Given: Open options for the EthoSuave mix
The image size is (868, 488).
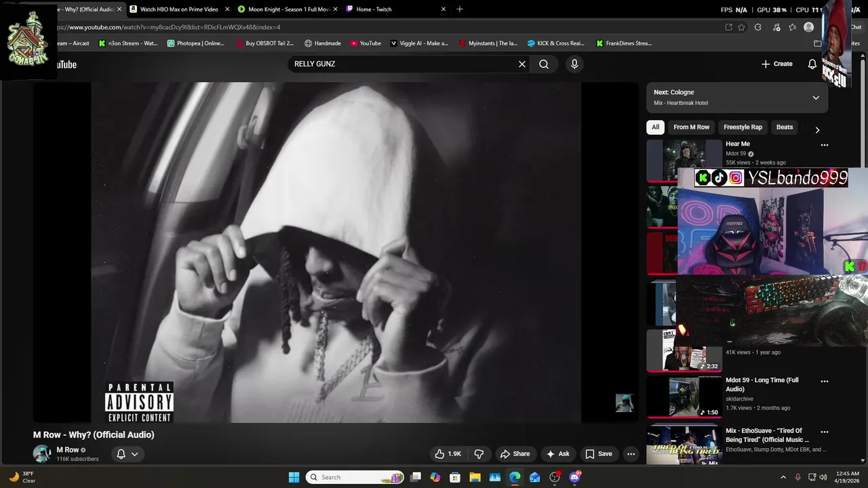Looking at the screenshot, I should tap(825, 432).
